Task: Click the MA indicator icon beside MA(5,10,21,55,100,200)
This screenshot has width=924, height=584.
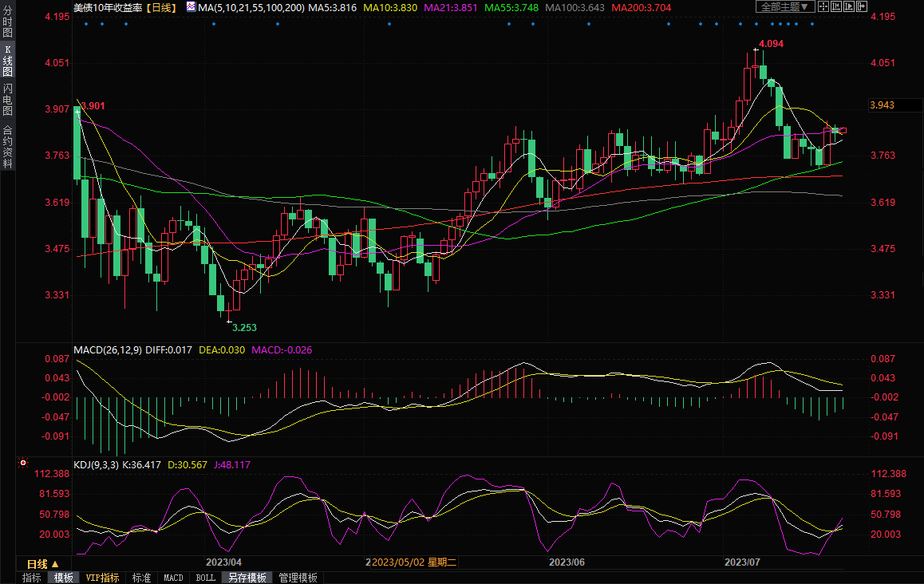Action: click(x=190, y=6)
